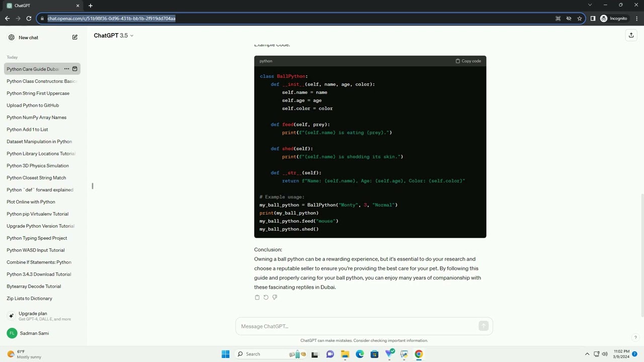644x362 pixels.
Task: Click the Incognito profile icon
Action: click(x=604, y=19)
